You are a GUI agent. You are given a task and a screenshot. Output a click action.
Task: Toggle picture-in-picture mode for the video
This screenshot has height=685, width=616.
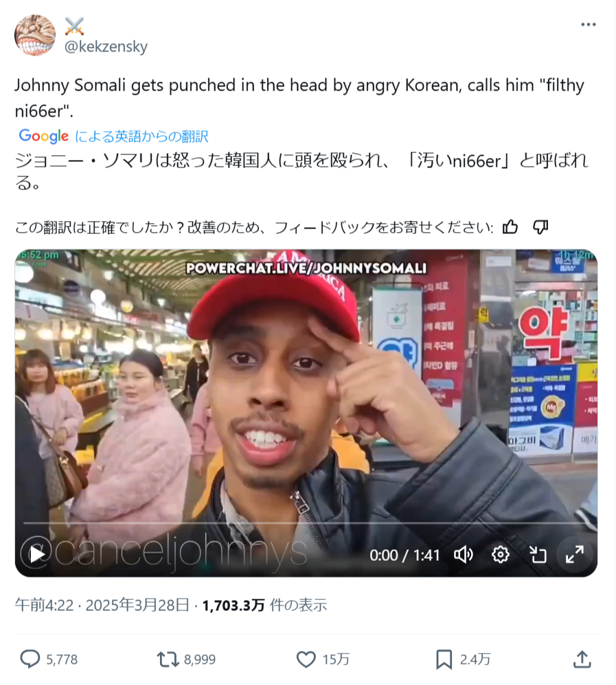(x=538, y=555)
